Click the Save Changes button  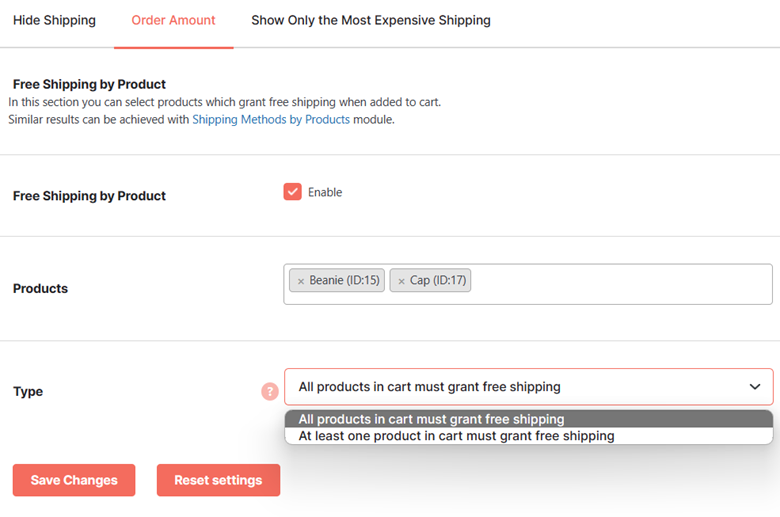[74, 480]
